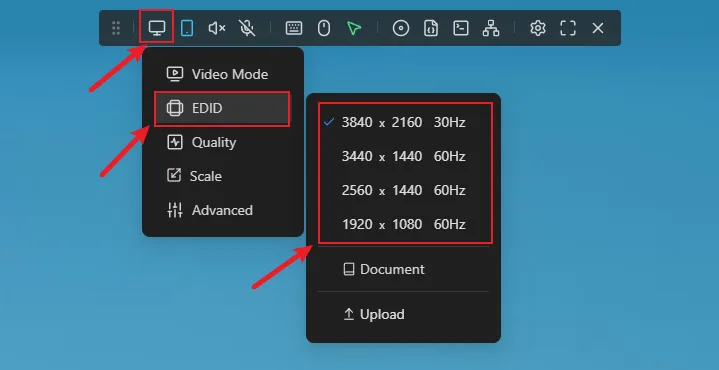Choose 2560 x 1440 60Hz EDID
This screenshot has width=719, height=370.
(404, 190)
